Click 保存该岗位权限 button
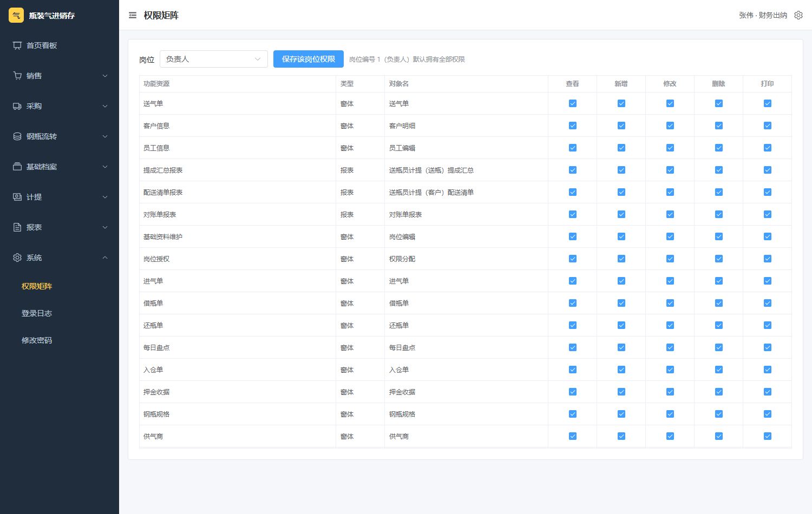This screenshot has width=812, height=514. pyautogui.click(x=309, y=59)
